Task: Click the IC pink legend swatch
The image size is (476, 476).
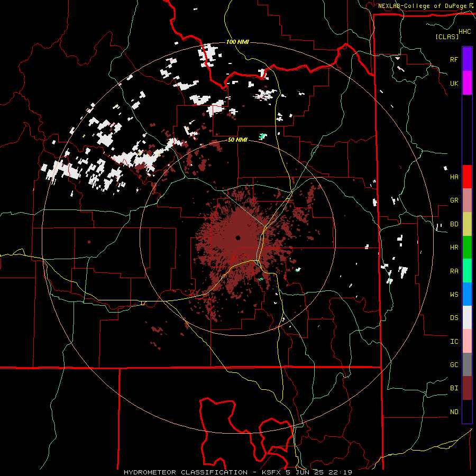Action: [x=467, y=341]
